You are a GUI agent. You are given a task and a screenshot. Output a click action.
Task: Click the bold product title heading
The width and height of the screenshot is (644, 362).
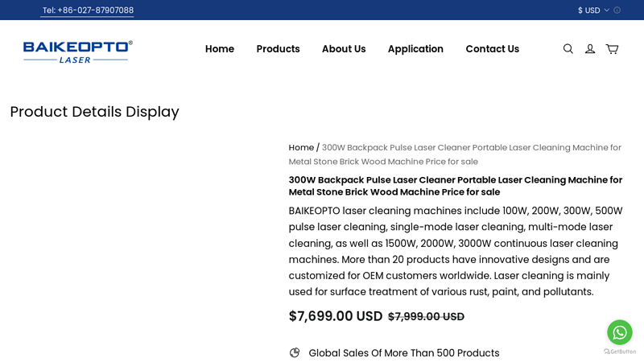pyautogui.click(x=455, y=186)
